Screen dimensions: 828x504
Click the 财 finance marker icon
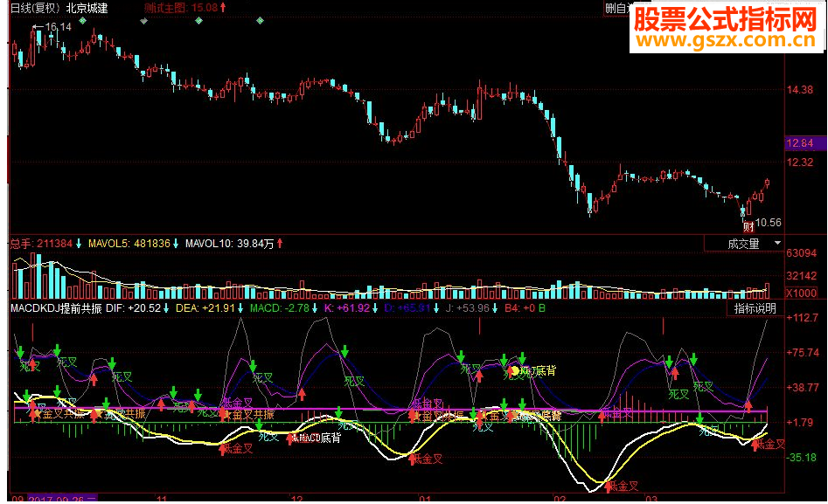click(x=748, y=227)
